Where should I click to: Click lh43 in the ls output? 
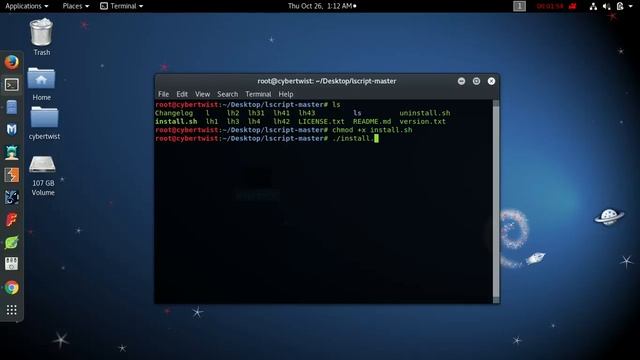(x=307, y=113)
